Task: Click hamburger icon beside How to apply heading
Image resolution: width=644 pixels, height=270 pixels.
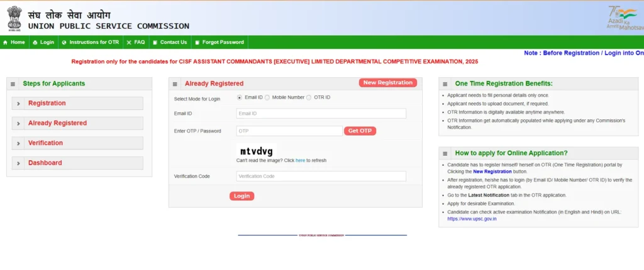Action: pos(445,153)
